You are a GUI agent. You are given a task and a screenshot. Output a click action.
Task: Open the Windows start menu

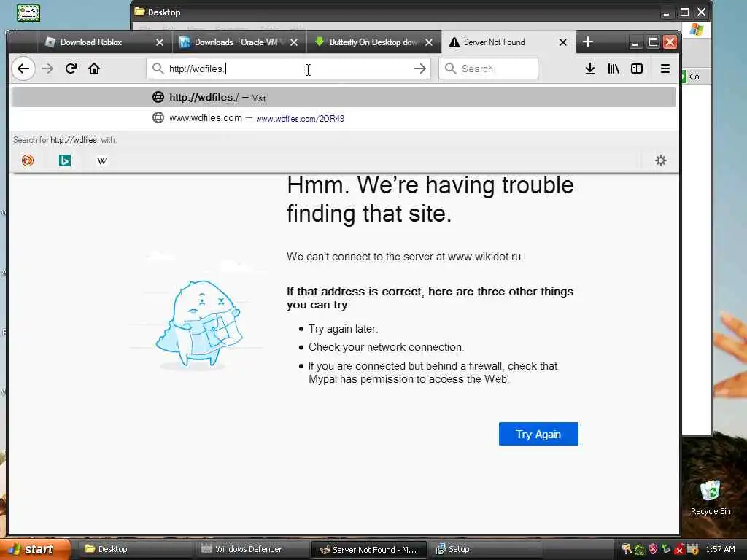35,549
